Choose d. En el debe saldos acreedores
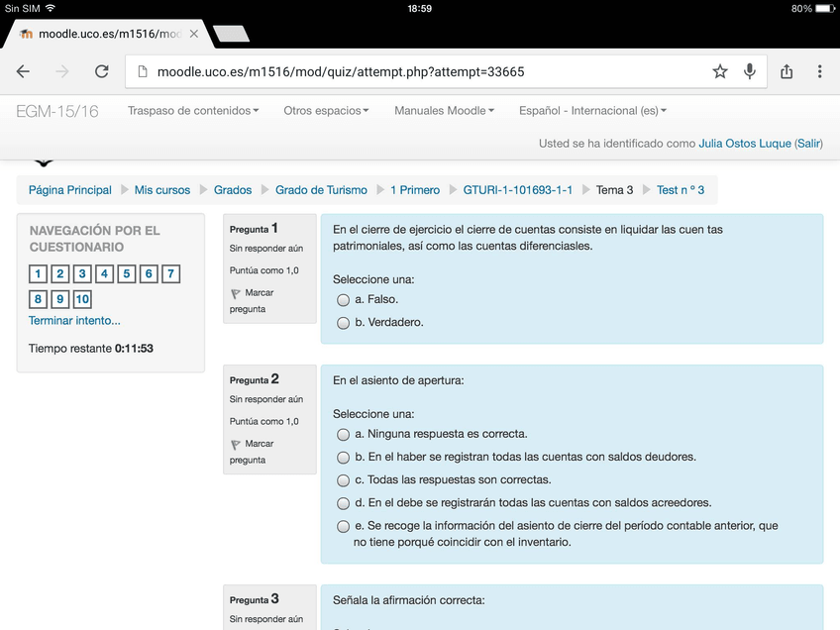The height and width of the screenshot is (630, 840). tap(343, 503)
